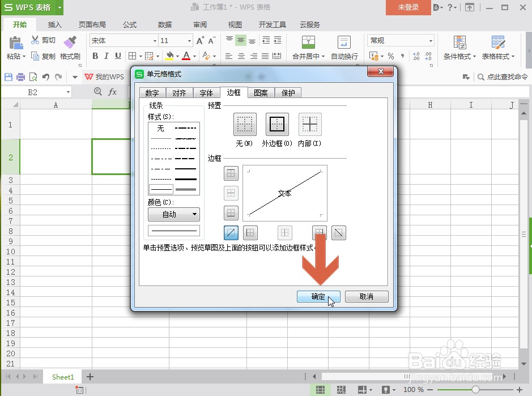Open the font size 11 dropdown
The width and height of the screenshot is (532, 396).
coord(189,41)
